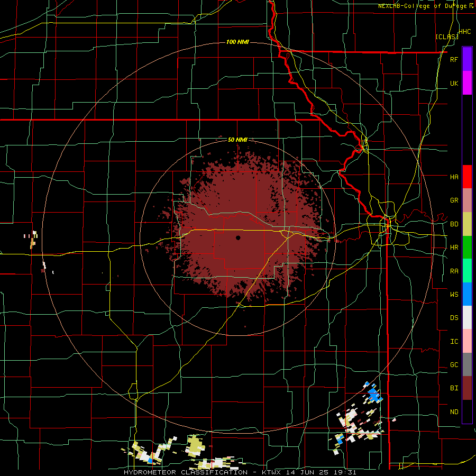Click the GC legend label

[454, 365]
